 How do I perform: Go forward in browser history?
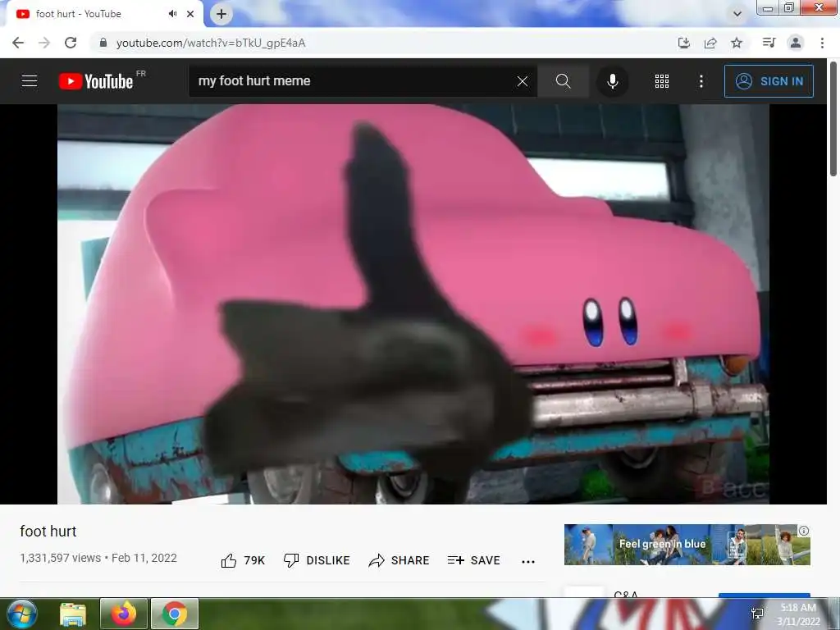(x=44, y=43)
